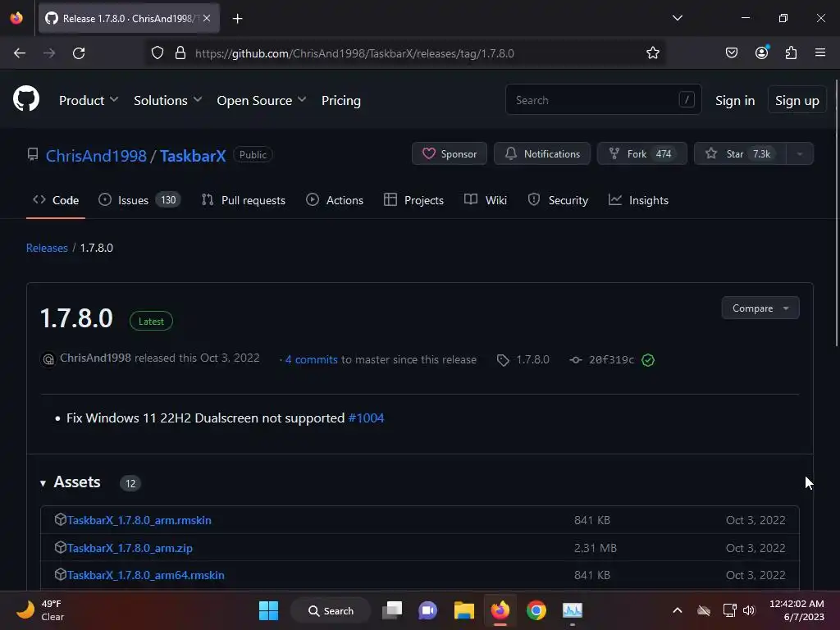The width and height of the screenshot is (840, 630).
Task: Click the Sign up button
Action: pos(797,100)
